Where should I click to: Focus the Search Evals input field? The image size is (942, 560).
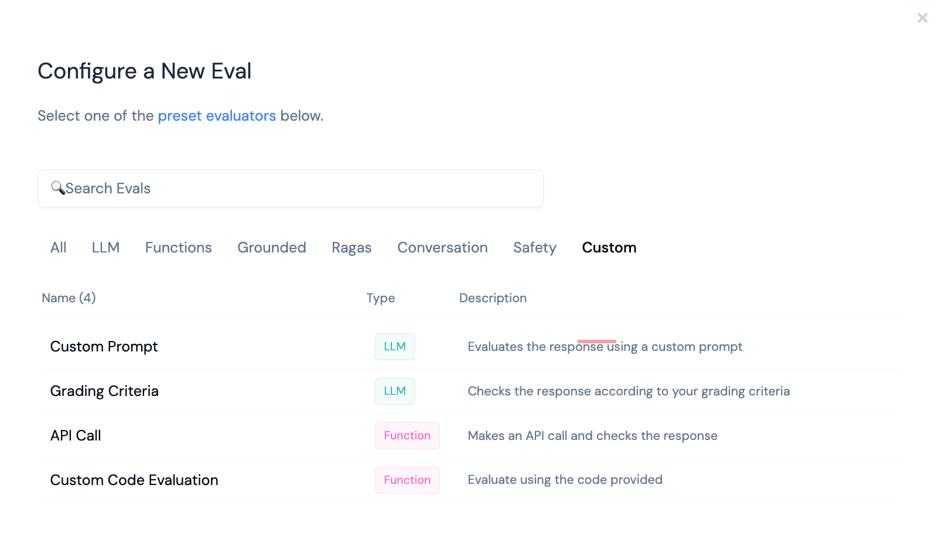[305, 189]
